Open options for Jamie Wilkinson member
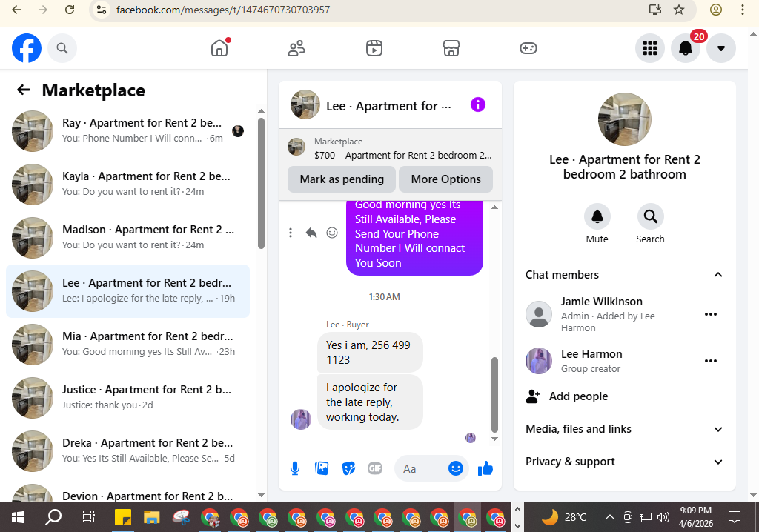Image resolution: width=759 pixels, height=532 pixels. 711,314
